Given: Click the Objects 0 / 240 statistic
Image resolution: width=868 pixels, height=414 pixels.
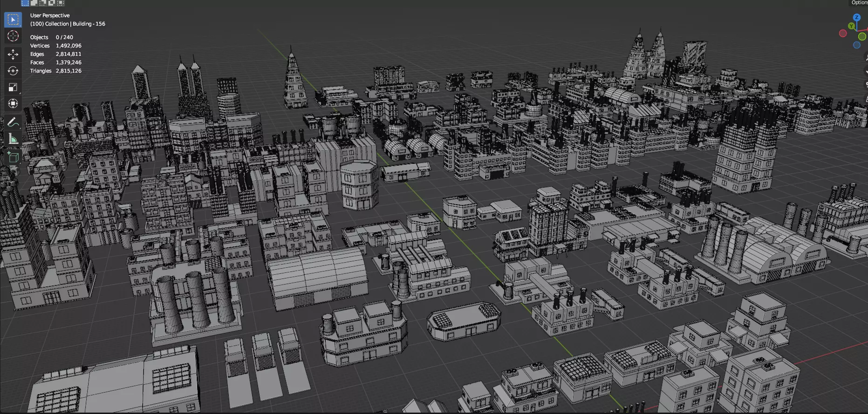Looking at the screenshot, I should pos(52,37).
